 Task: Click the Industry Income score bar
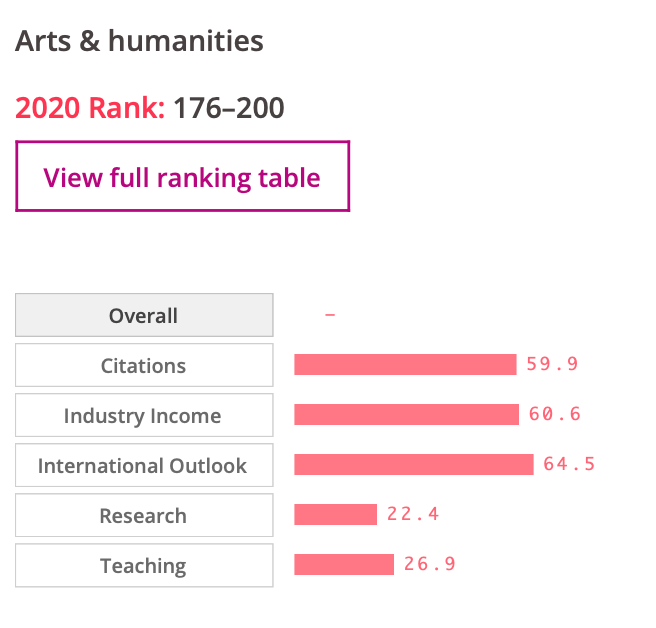(406, 414)
